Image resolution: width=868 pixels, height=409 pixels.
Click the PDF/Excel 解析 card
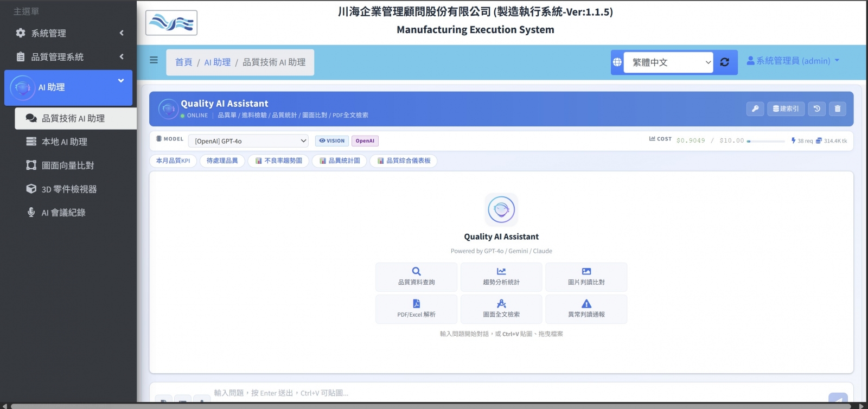point(416,309)
